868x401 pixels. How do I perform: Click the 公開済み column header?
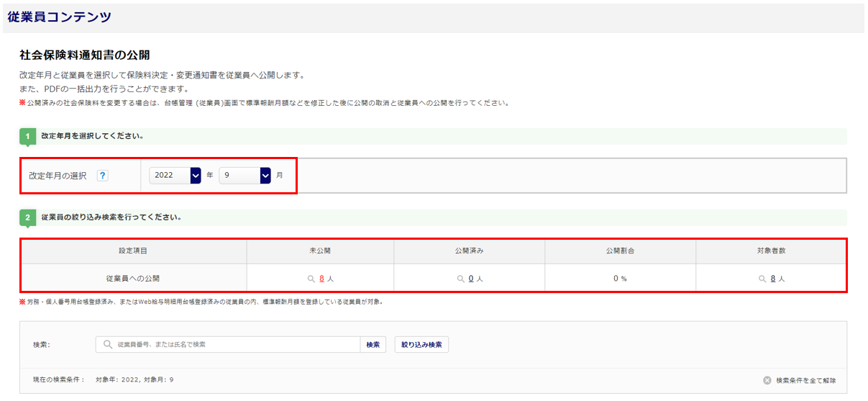pos(469,251)
